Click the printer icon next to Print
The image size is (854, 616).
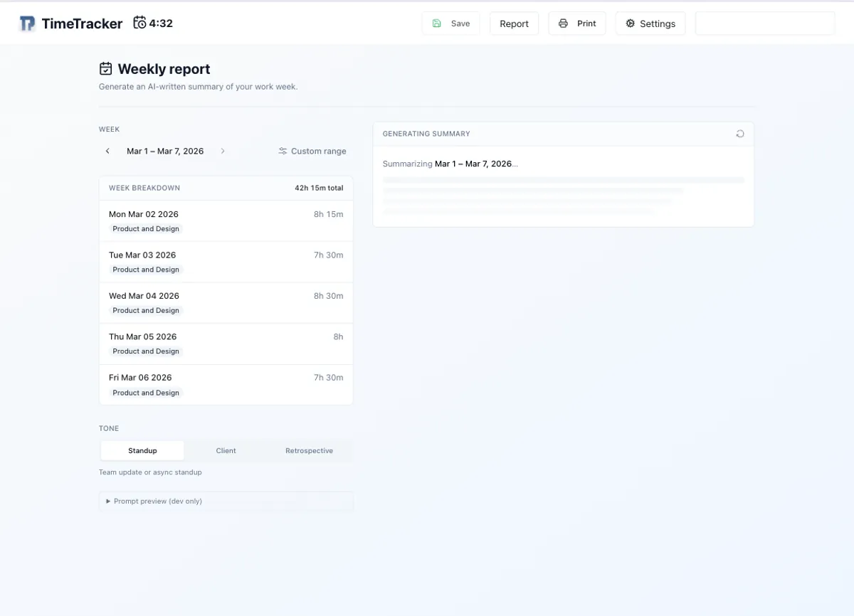pyautogui.click(x=562, y=23)
